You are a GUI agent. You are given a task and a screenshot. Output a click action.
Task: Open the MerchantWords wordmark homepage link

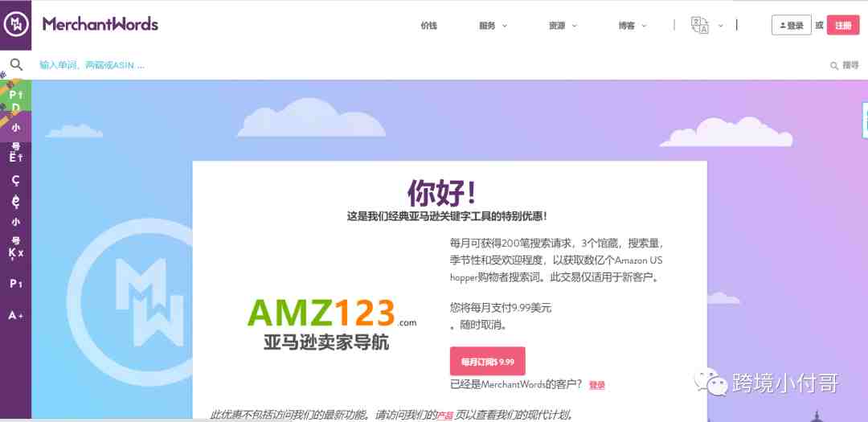[x=100, y=24]
